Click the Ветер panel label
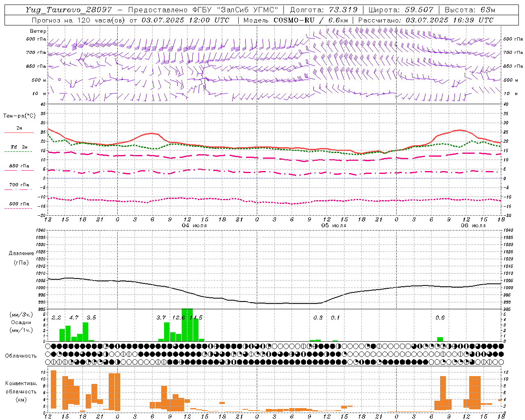This screenshot has width=525, height=420. click(38, 31)
